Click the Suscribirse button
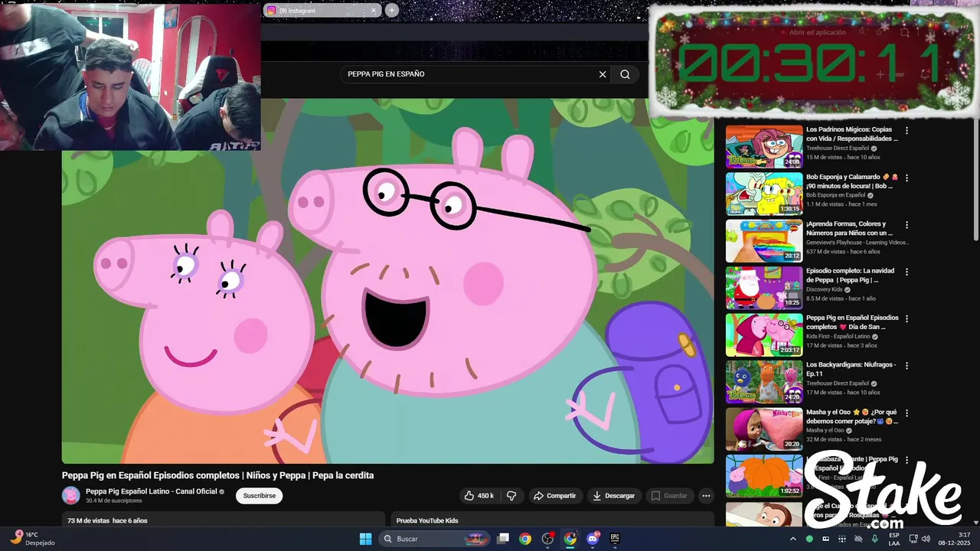This screenshot has width=980, height=551. (x=260, y=496)
